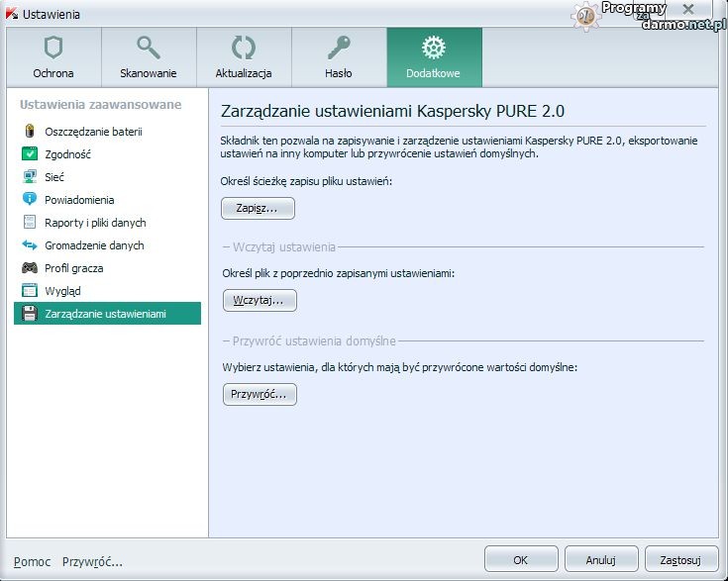
Task: Apply changes with Zastosuj button
Action: click(x=681, y=559)
